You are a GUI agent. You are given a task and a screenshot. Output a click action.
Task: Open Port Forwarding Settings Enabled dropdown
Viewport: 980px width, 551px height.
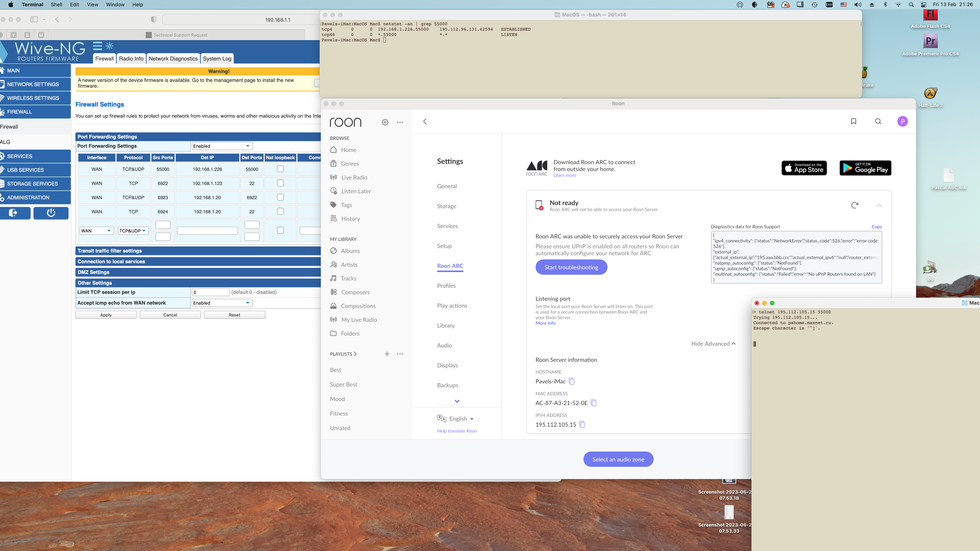221,146
